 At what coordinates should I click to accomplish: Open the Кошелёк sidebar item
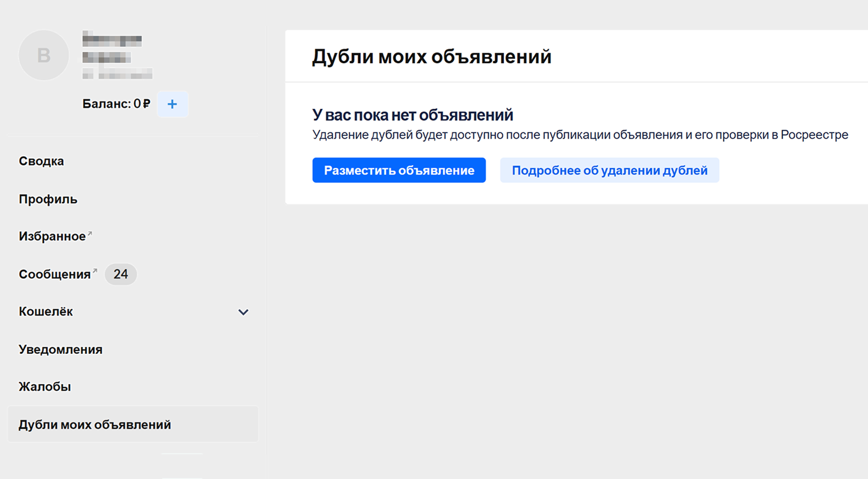point(46,311)
